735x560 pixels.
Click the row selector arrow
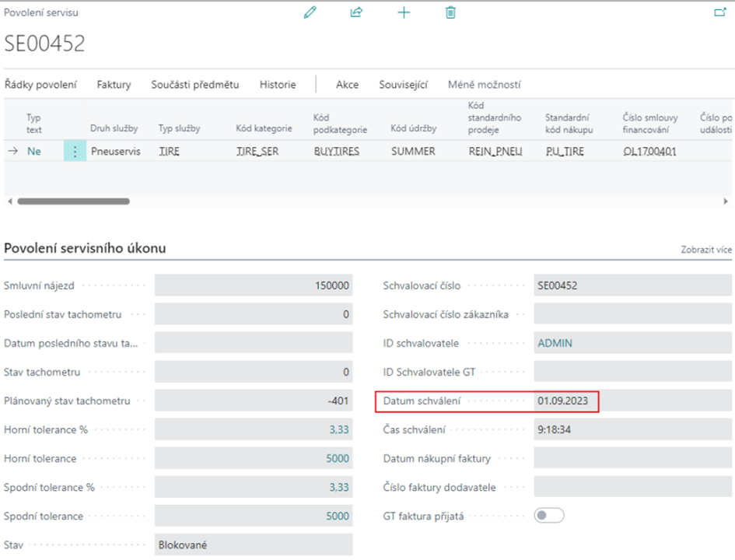[13, 152]
